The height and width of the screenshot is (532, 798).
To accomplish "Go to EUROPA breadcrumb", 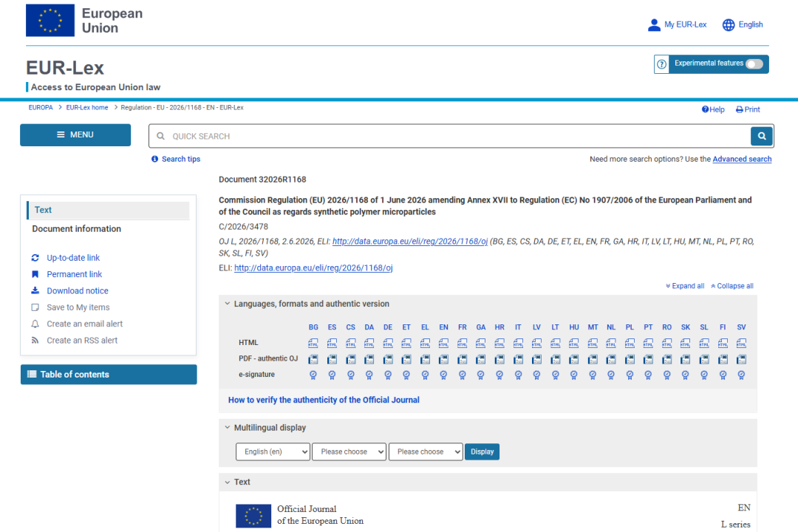I will click(41, 107).
